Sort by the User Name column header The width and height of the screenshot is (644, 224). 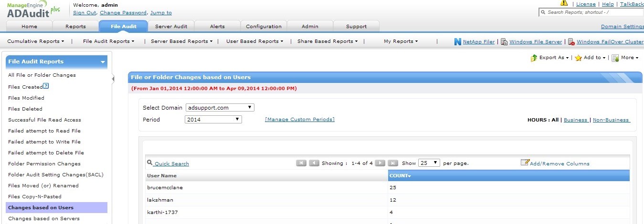coord(267,175)
